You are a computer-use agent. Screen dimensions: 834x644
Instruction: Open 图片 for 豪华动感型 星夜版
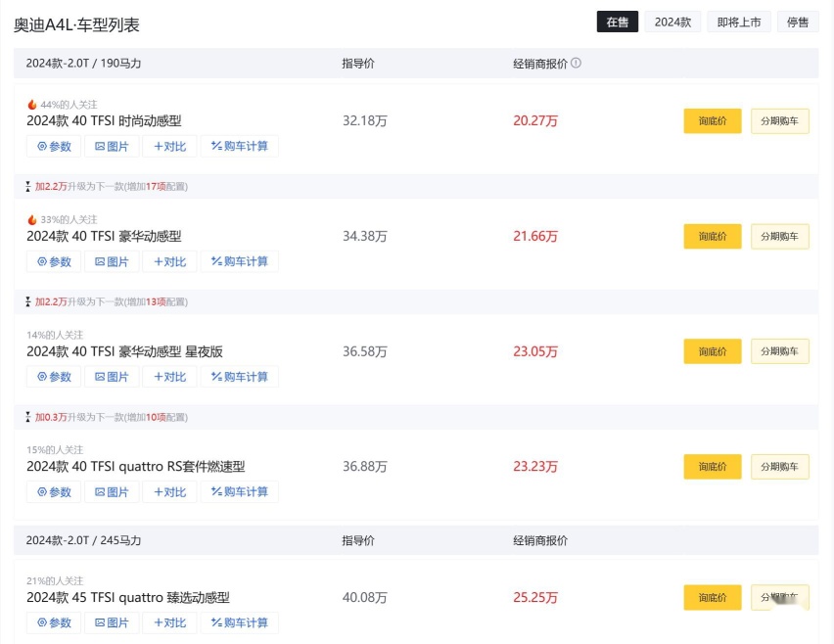(112, 377)
